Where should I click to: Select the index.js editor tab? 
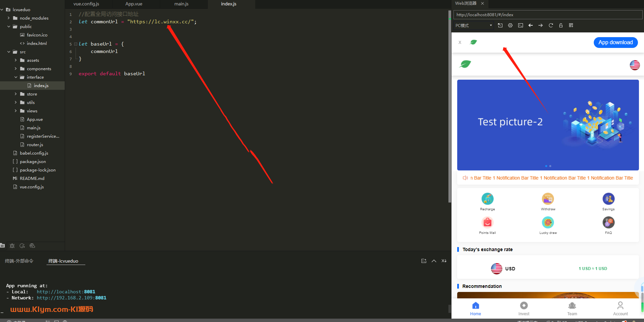point(229,4)
